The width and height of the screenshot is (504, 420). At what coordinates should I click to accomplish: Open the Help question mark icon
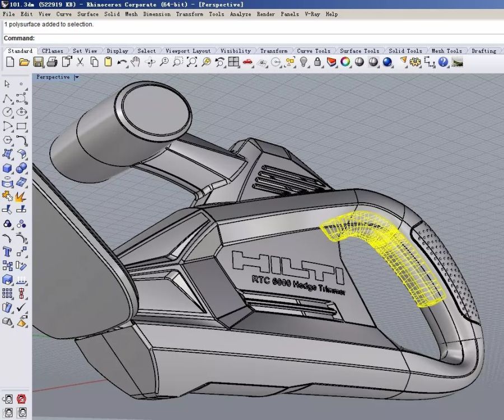(x=444, y=62)
